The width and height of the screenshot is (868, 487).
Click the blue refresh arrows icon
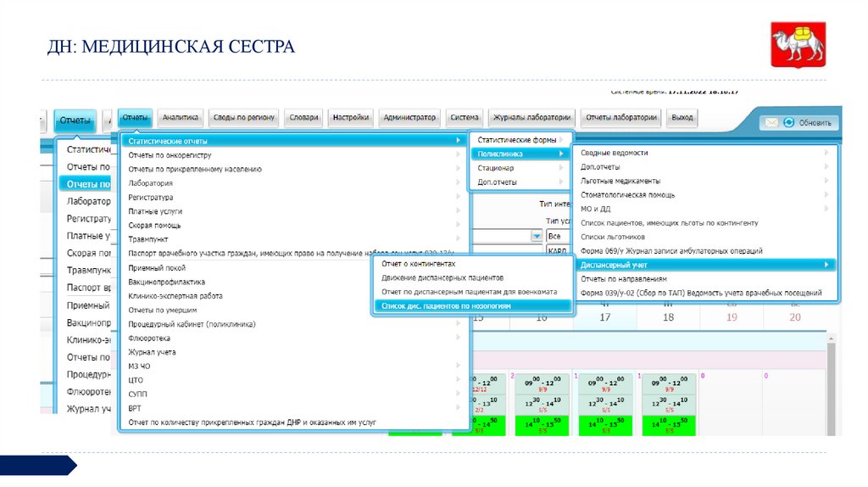788,122
